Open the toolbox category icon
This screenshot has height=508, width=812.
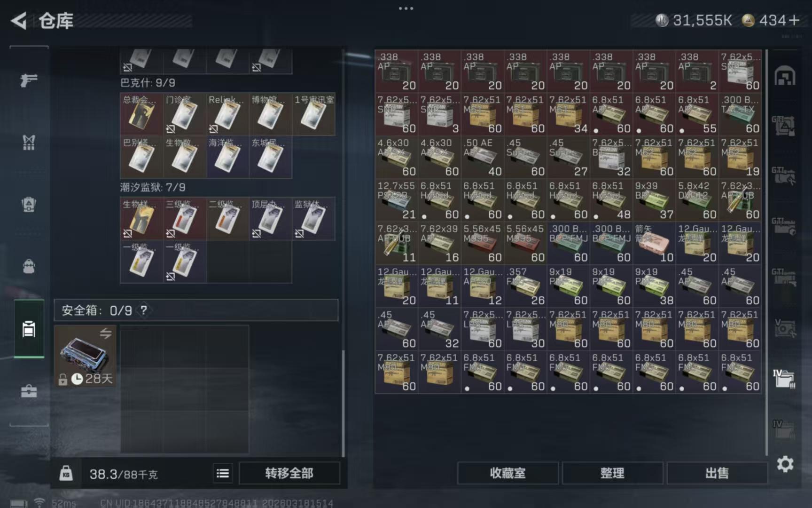29,391
